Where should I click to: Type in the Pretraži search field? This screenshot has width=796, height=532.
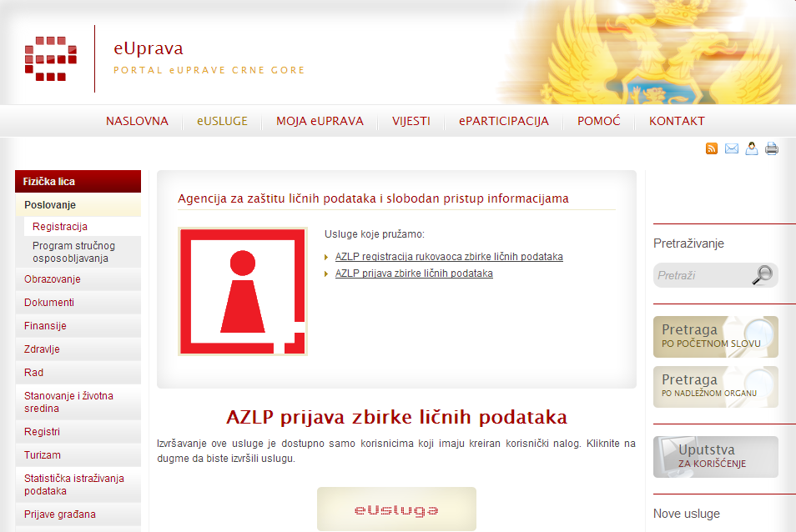tap(701, 275)
